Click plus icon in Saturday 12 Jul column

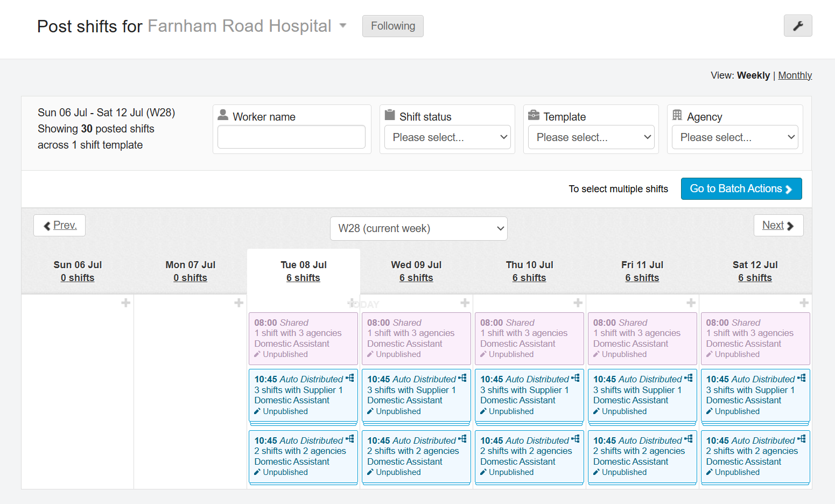pyautogui.click(x=804, y=303)
